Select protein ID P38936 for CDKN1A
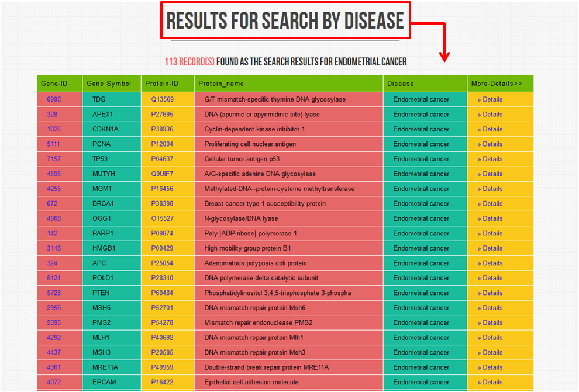 [x=162, y=129]
